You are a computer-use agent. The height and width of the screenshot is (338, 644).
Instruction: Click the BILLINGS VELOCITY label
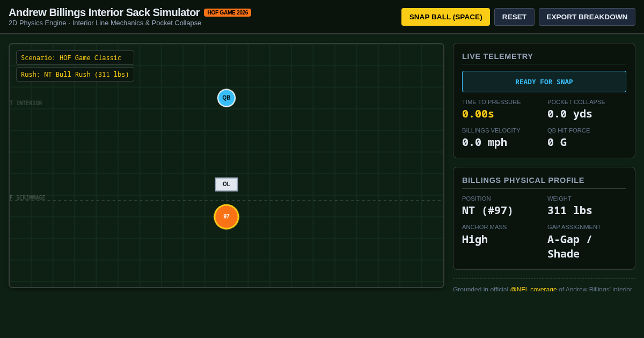click(x=491, y=130)
